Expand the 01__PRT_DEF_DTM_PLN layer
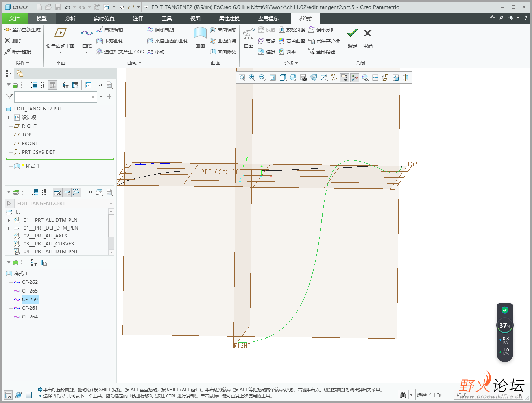This screenshot has width=532, height=403. (9, 228)
